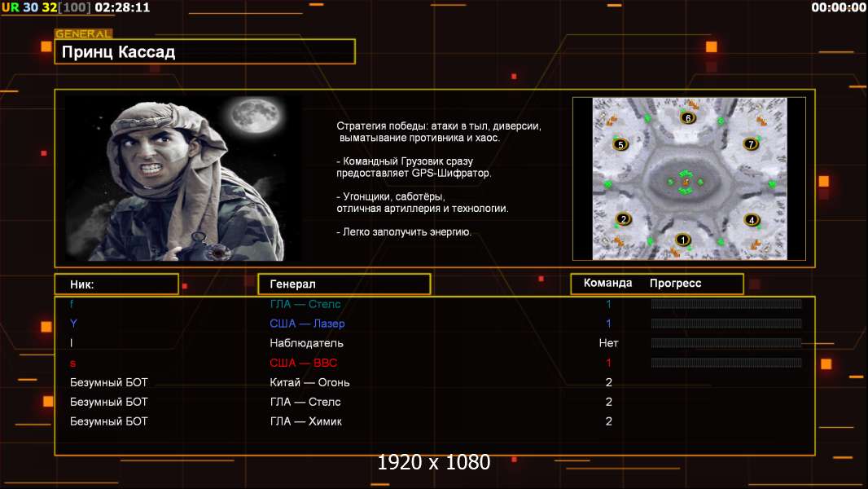The width and height of the screenshot is (868, 489).
Task: Click player nickname 'f'
Action: [72, 304]
